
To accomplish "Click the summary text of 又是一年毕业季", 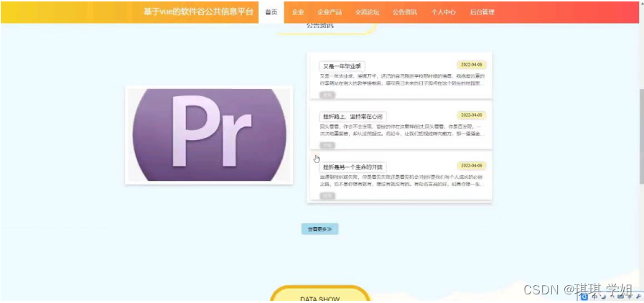I will [x=402, y=80].
